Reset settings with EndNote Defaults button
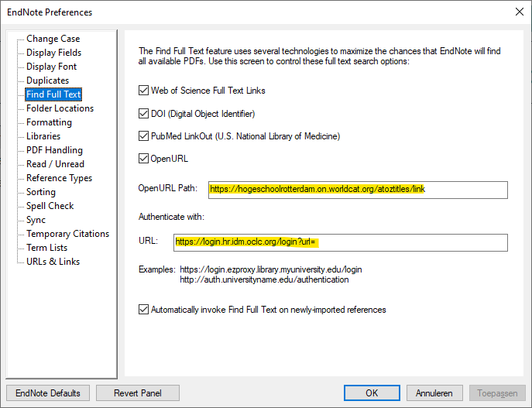532x408 pixels. pos(48,393)
